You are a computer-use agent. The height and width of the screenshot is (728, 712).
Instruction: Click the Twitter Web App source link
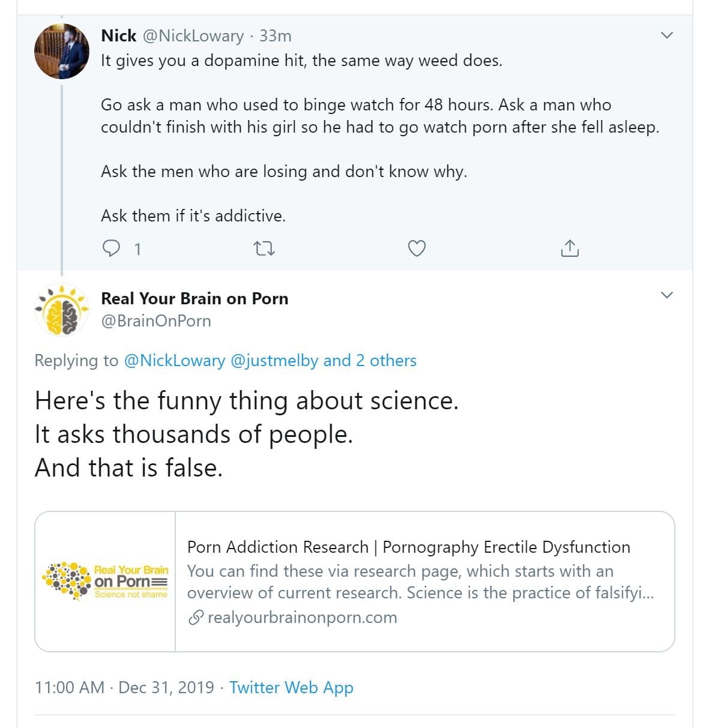(x=291, y=687)
